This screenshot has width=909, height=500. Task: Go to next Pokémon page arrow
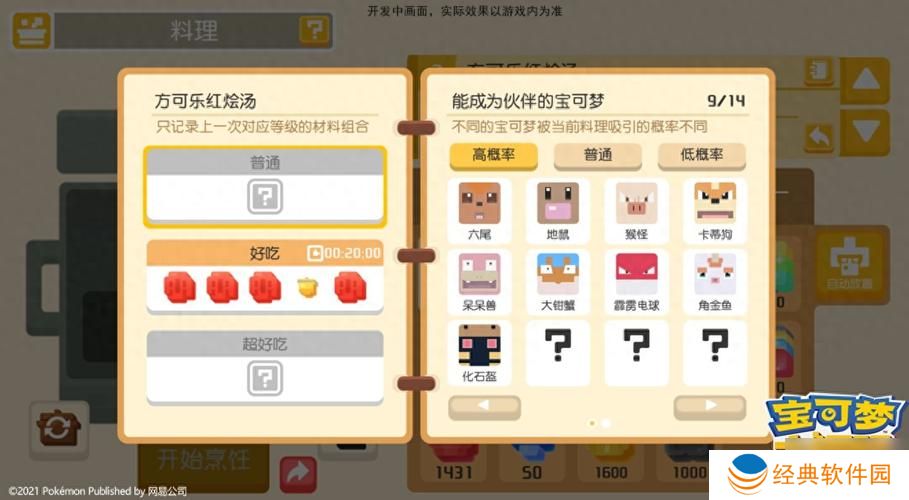click(710, 407)
